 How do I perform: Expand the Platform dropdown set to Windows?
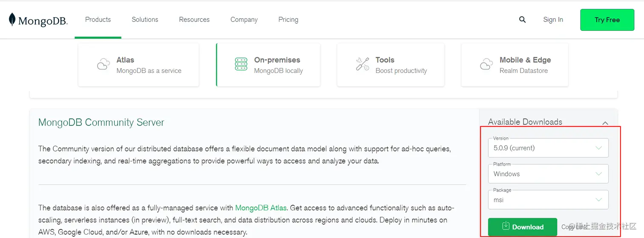548,174
